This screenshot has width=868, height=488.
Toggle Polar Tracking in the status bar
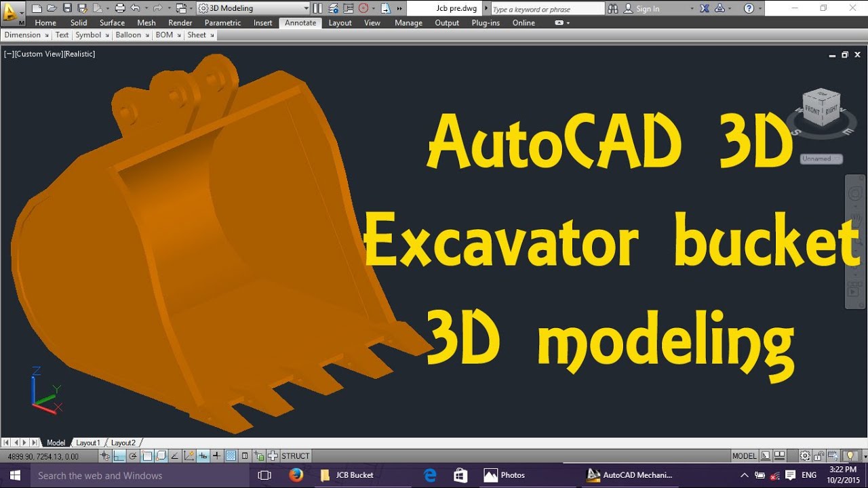pos(133,456)
